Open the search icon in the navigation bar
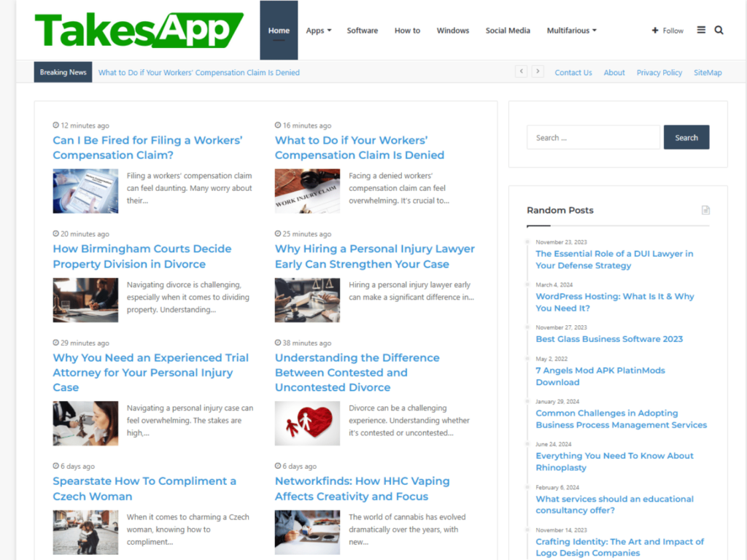 click(x=719, y=30)
